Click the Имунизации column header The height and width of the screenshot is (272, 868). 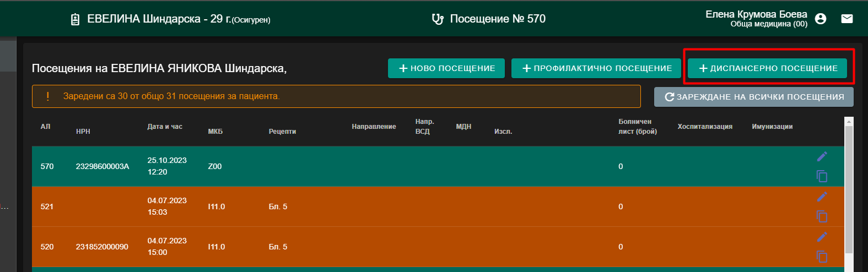(x=772, y=127)
